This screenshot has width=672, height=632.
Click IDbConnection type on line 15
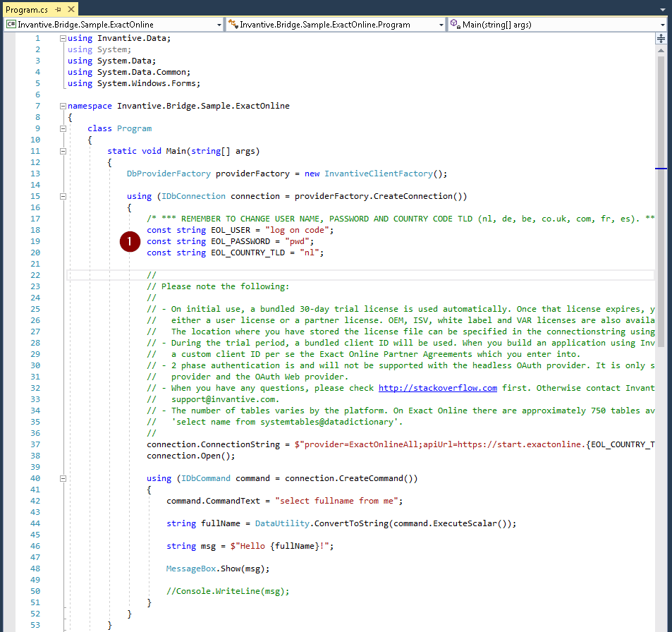point(193,196)
